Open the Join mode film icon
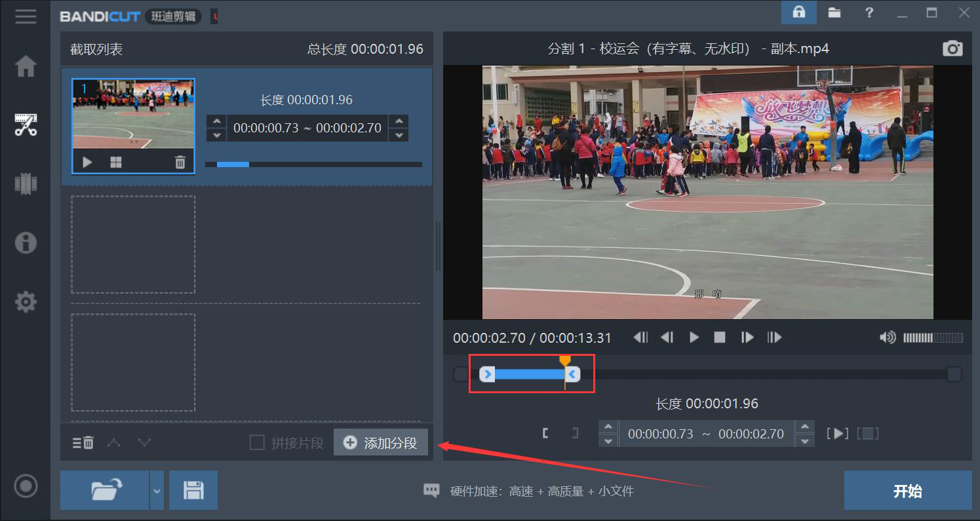The height and width of the screenshot is (521, 980). [26, 183]
